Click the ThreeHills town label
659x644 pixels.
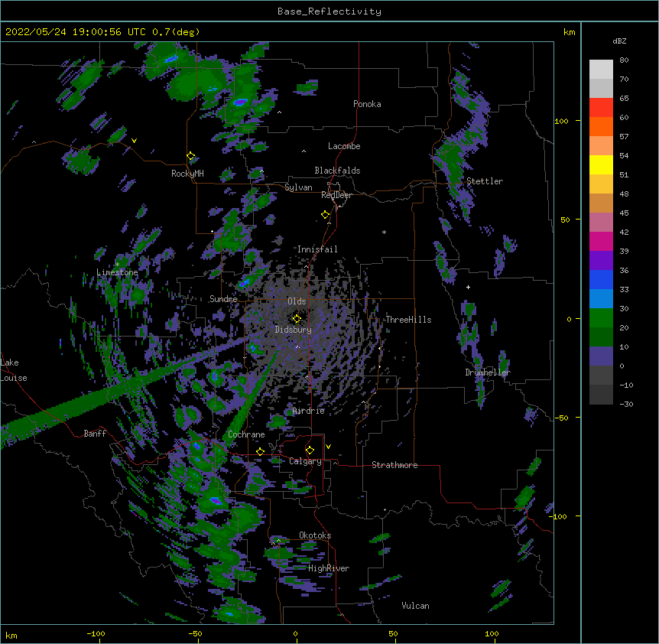[x=408, y=320]
